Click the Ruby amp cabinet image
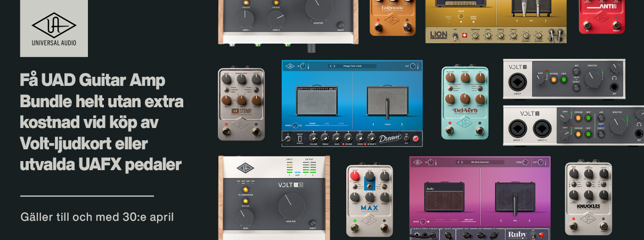Screen dimensions: 644x240 pyautogui.click(x=444, y=196)
